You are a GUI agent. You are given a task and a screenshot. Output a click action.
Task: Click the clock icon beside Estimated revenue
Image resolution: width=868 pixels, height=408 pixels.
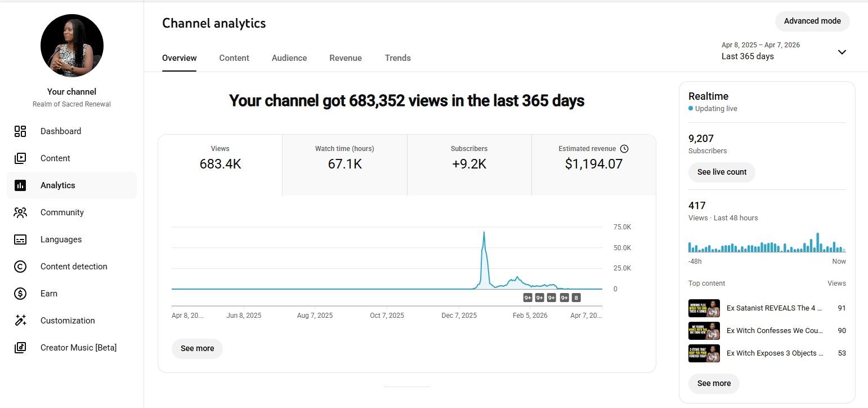[x=624, y=149]
